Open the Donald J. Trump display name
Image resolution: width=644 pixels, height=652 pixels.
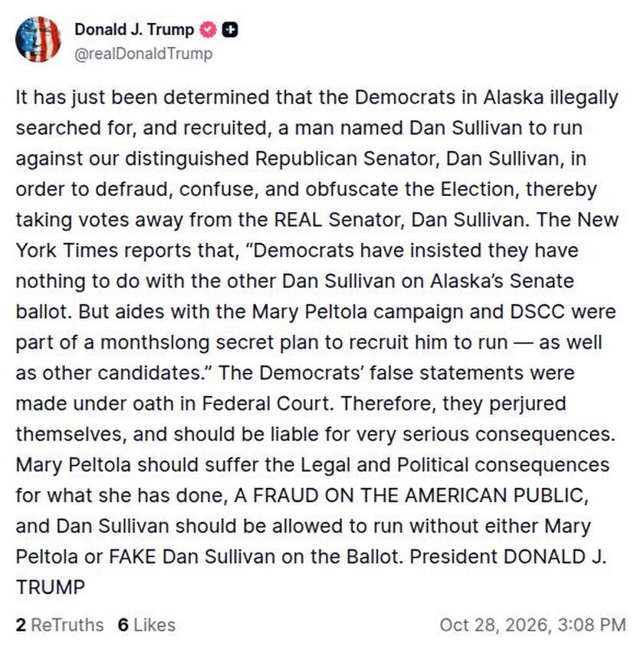click(134, 30)
